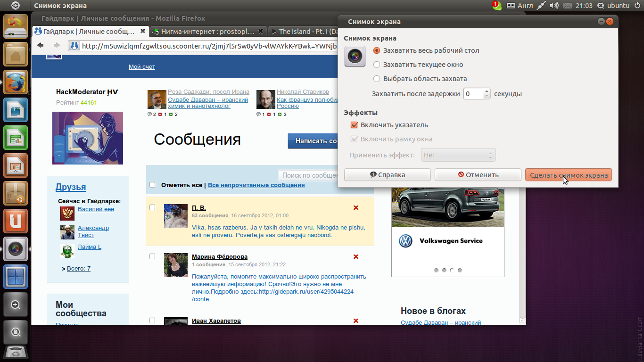The width and height of the screenshot is (644, 362).
Task: Click the 'Написать сообщение' blue button
Action: click(313, 141)
